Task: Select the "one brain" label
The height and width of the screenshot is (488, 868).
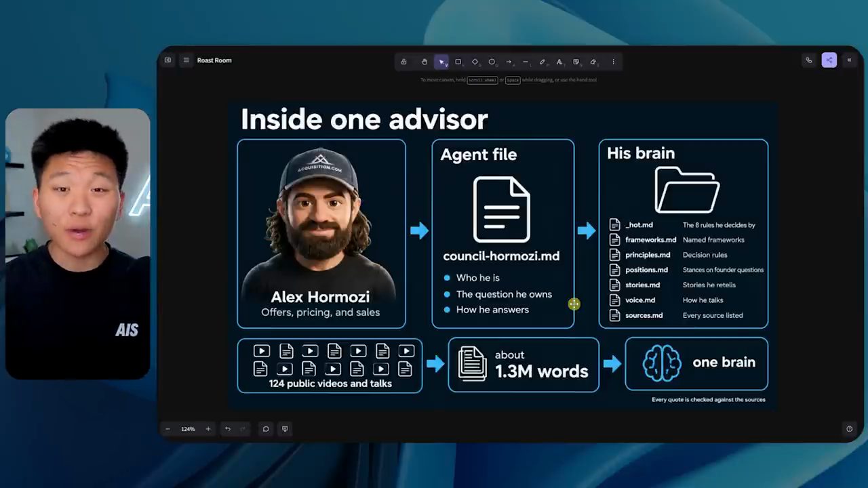Action: coord(724,363)
